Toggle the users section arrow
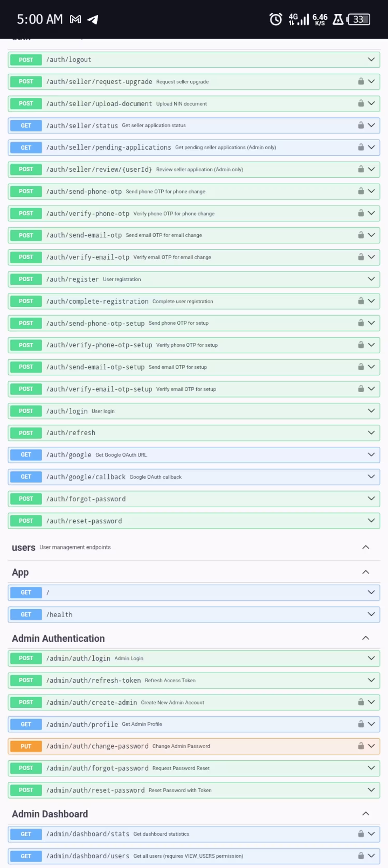Image resolution: width=388 pixels, height=868 pixels. [365, 547]
